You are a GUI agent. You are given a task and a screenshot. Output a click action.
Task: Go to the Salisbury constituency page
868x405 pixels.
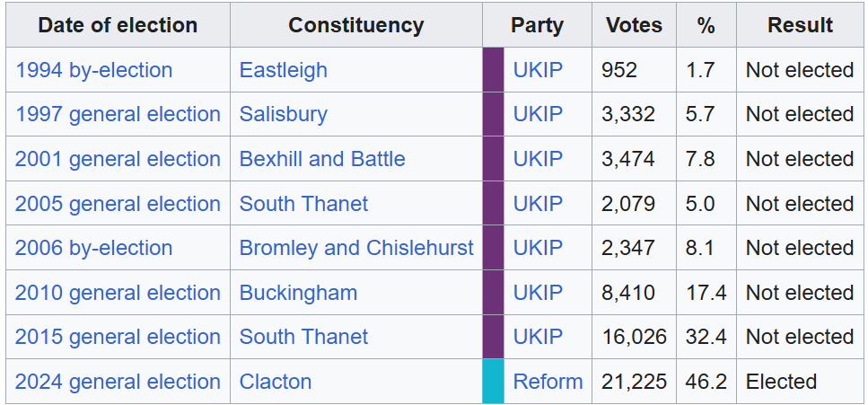[283, 114]
